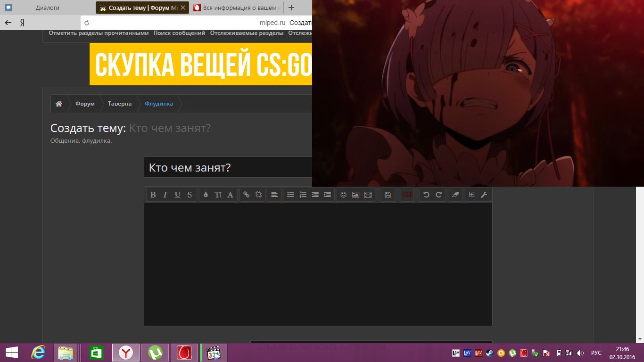Save draft with the floppy disk icon
Screen dimensions: 644x362
point(388,195)
